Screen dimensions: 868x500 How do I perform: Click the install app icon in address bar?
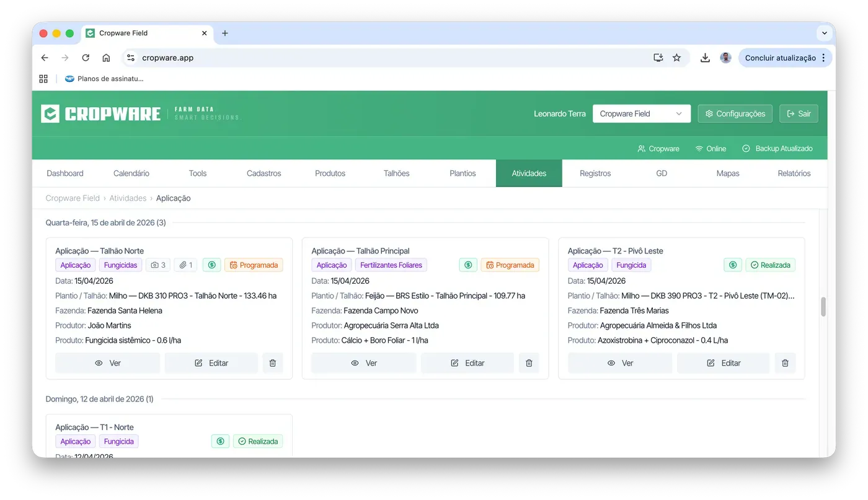(658, 58)
